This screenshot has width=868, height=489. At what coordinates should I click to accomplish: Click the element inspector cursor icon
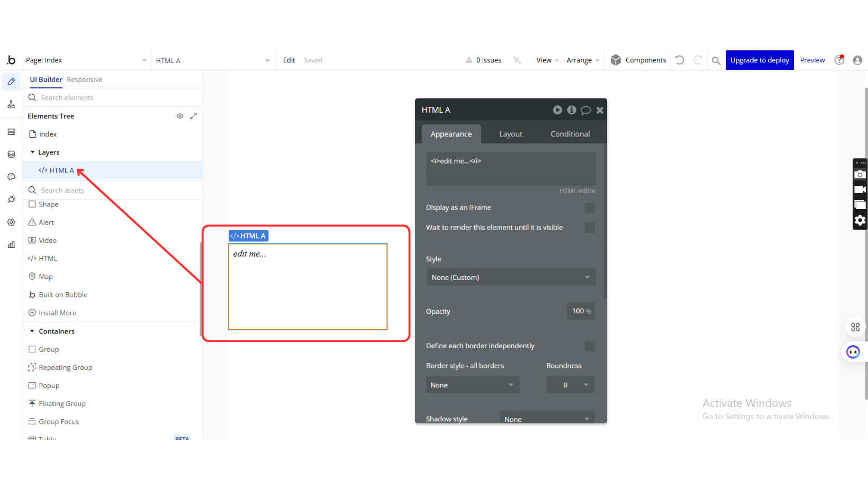517,60
